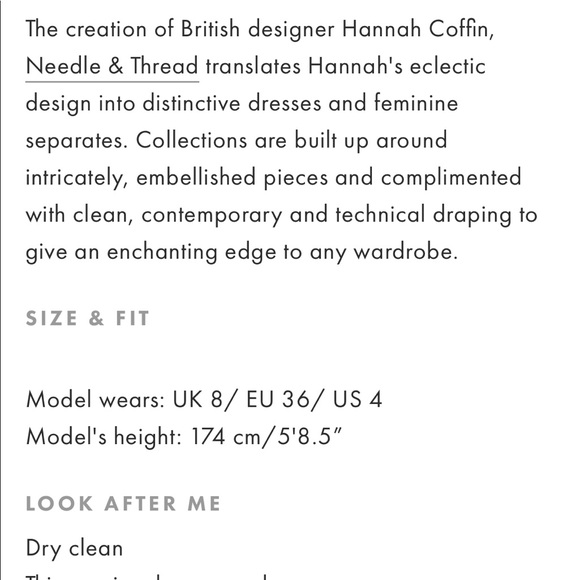Image resolution: width=580 pixels, height=580 pixels.
Task: Click the US 4 size text
Action: tap(357, 399)
